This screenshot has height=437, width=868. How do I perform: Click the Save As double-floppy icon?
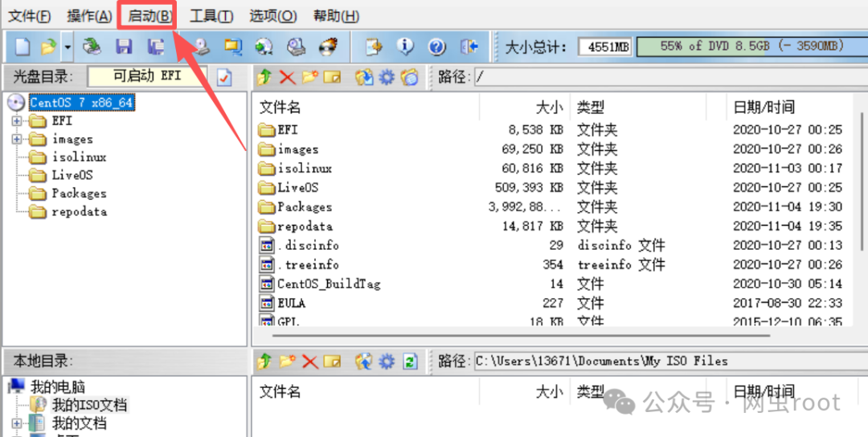(x=156, y=47)
